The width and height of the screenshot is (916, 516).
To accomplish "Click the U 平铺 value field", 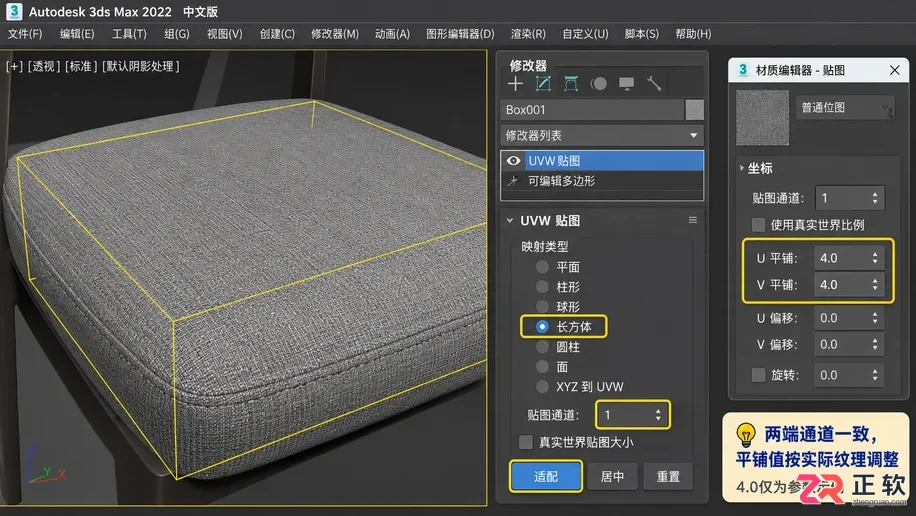I will pos(841,258).
